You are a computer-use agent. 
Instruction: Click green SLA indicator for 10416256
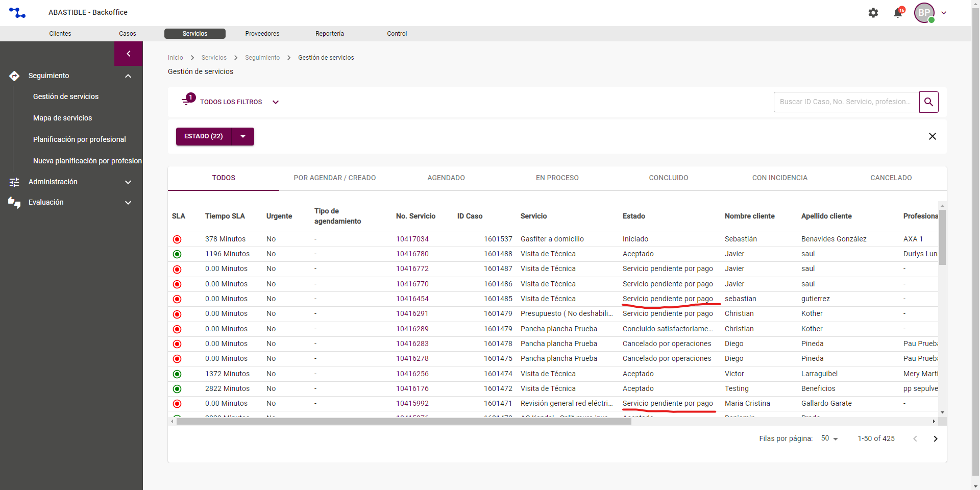pyautogui.click(x=177, y=374)
